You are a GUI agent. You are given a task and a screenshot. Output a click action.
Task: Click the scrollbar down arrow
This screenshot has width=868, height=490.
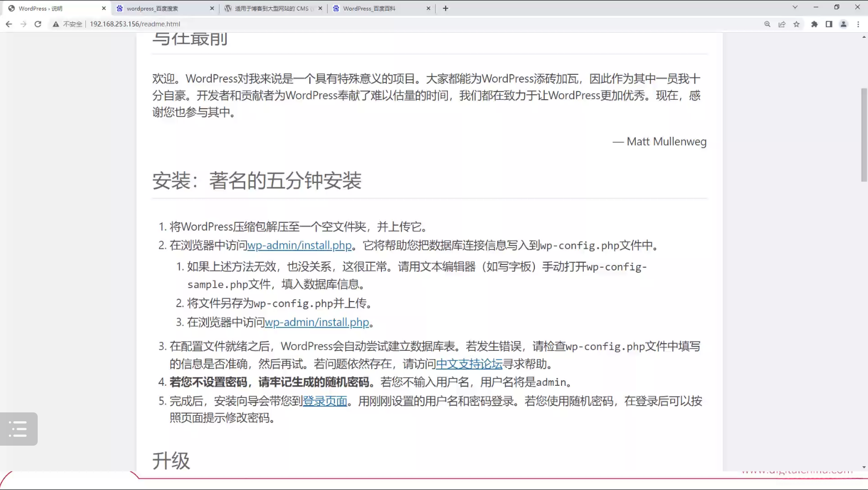[864, 468]
